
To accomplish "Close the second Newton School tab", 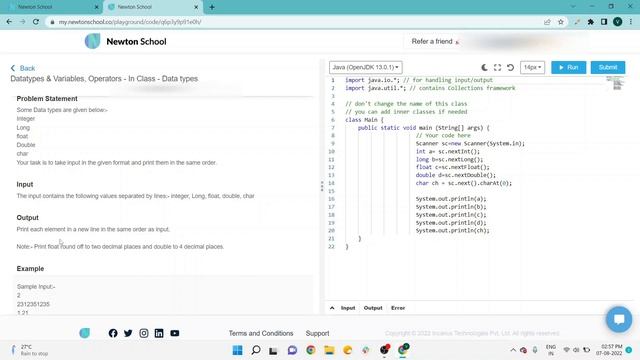I will pyautogui.click(x=196, y=7).
